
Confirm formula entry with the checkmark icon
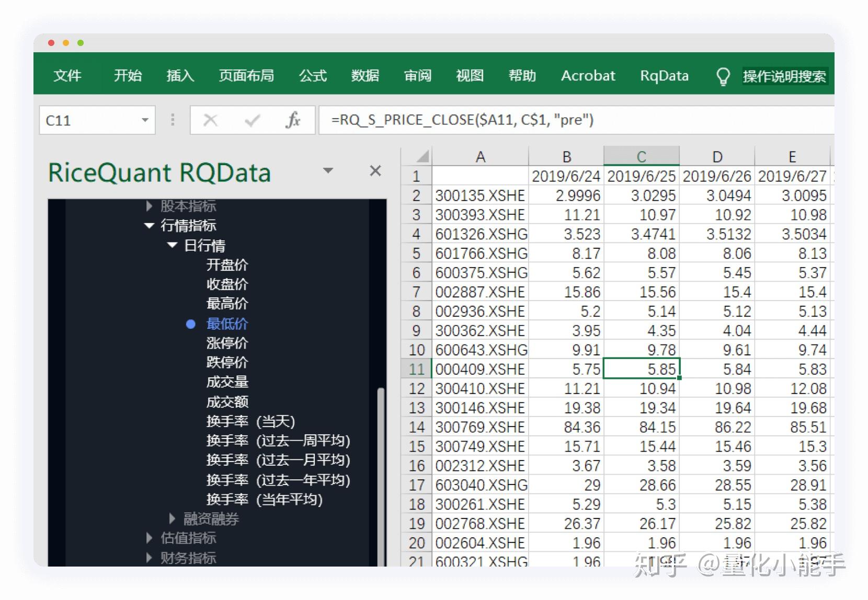coord(253,120)
